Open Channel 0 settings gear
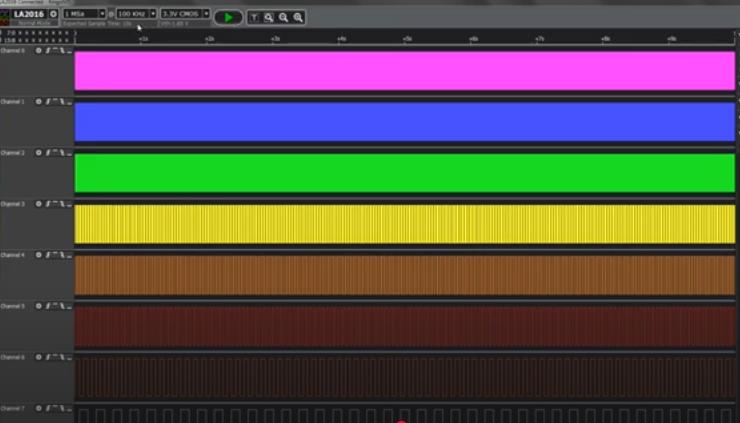This screenshot has width=740, height=423. click(x=39, y=51)
